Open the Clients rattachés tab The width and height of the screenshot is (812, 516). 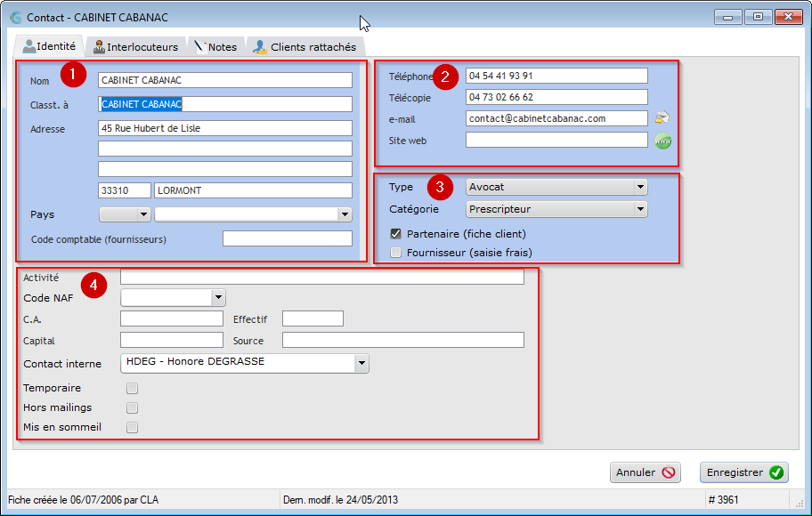point(305,47)
